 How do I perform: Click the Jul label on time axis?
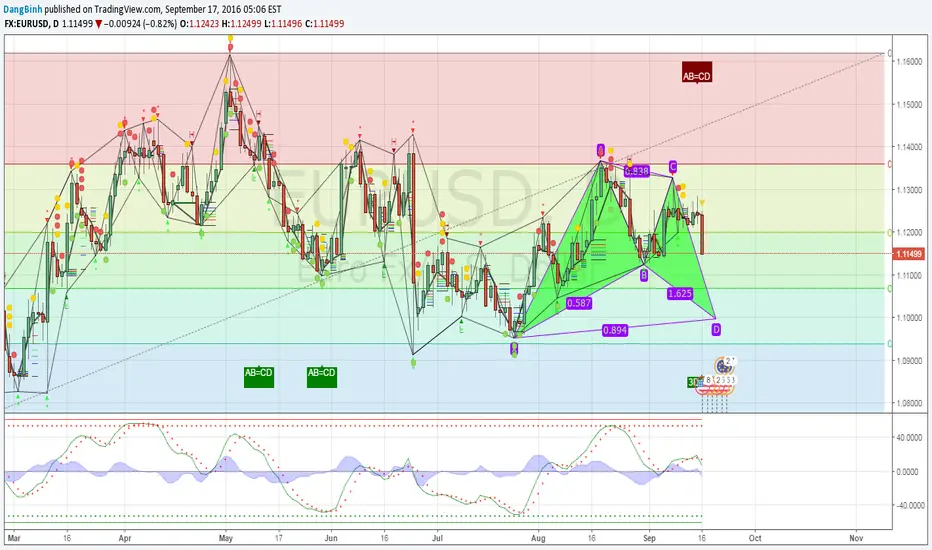[437, 538]
